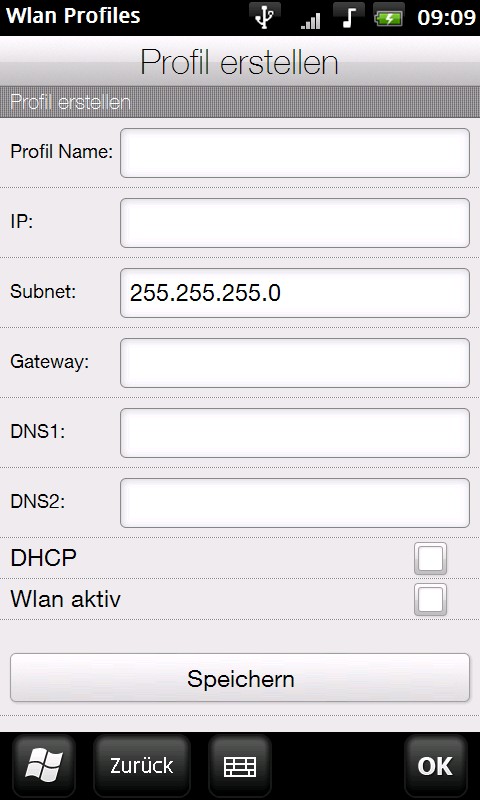
Task: Show the on-screen keyboard icon
Action: pyautogui.click(x=240, y=766)
